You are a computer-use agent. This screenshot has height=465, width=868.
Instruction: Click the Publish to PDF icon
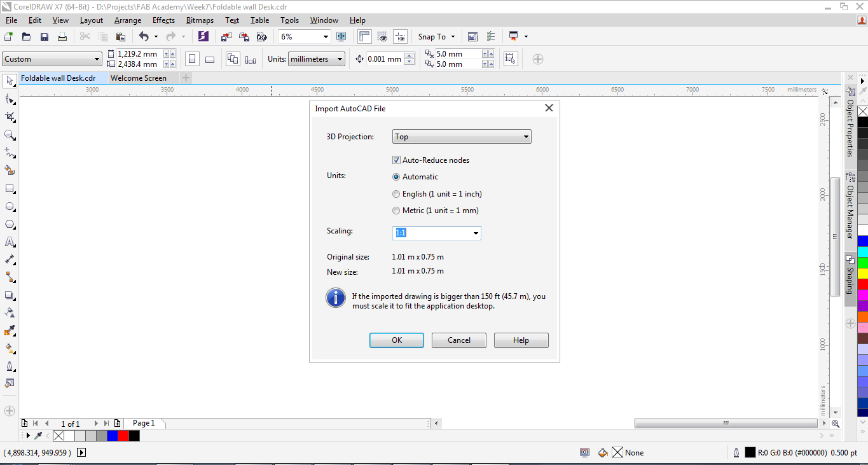pos(261,36)
